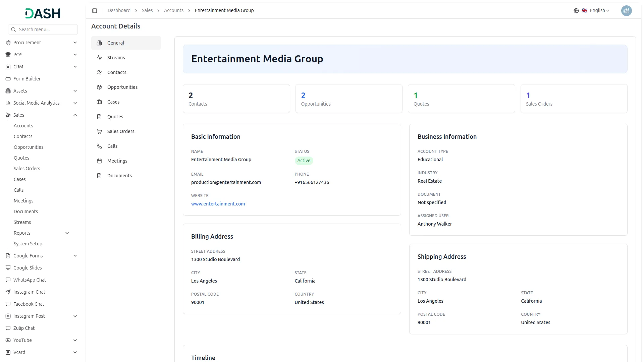
Task: Collapse the Sales menu chevron
Action: click(x=75, y=115)
